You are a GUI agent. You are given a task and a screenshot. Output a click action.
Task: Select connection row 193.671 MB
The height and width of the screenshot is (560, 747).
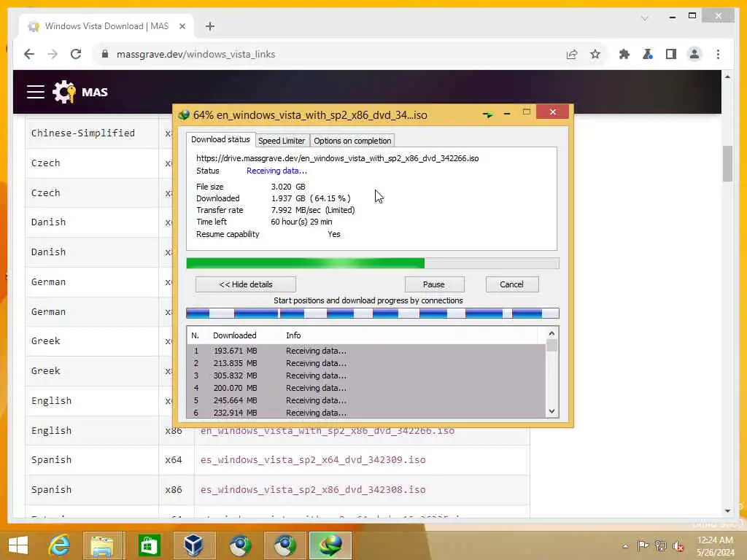pyautogui.click(x=366, y=351)
